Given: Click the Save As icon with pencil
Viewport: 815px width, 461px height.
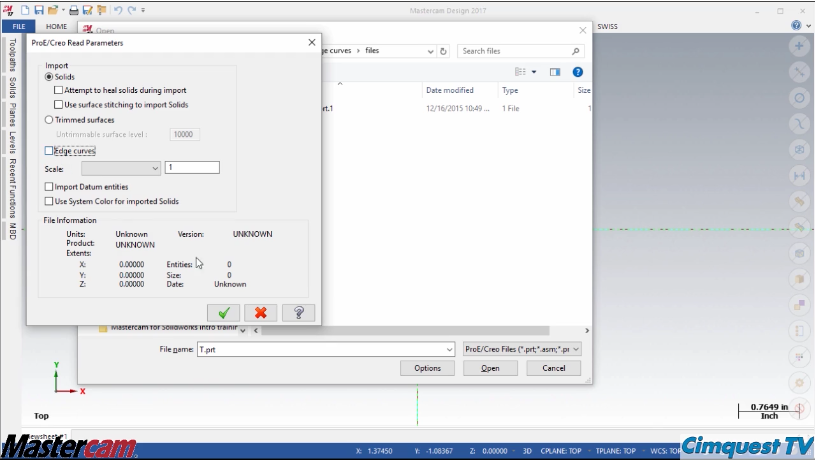Looking at the screenshot, I should pos(87,10).
